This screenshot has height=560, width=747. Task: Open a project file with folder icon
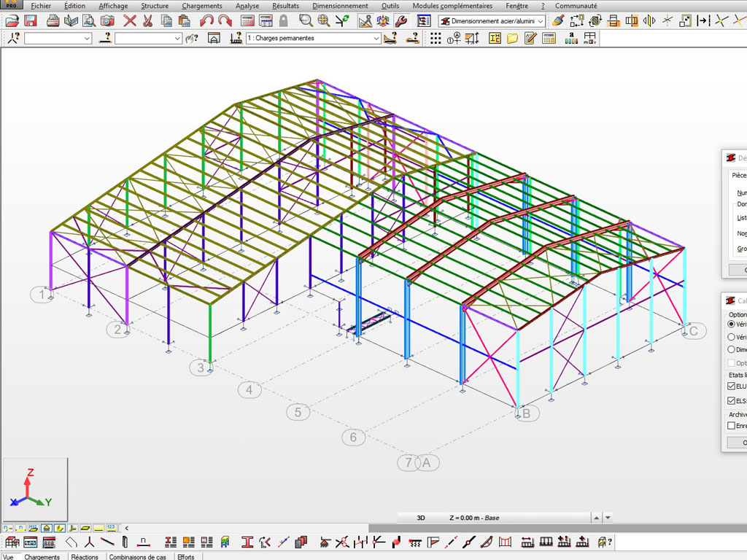(x=12, y=20)
